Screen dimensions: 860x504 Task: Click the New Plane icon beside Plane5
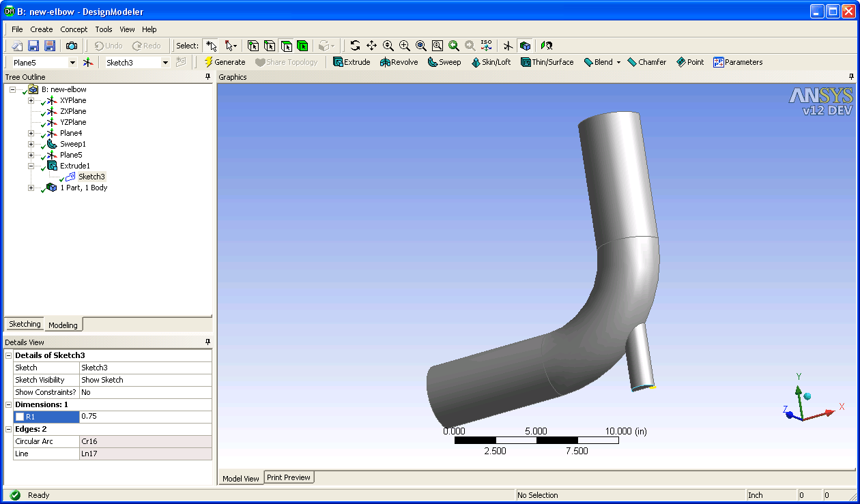click(88, 62)
